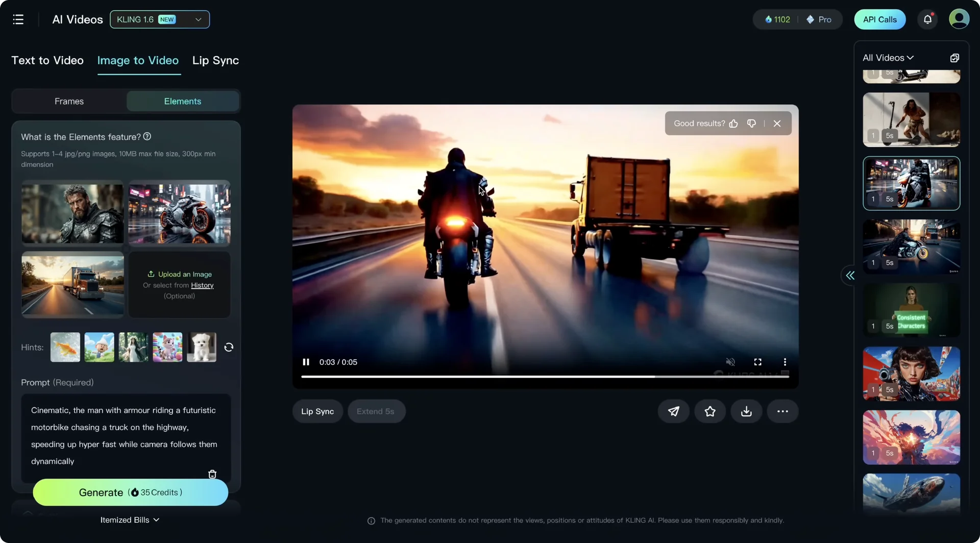The image size is (980, 543).
Task: Pause the playing video
Action: (x=306, y=362)
